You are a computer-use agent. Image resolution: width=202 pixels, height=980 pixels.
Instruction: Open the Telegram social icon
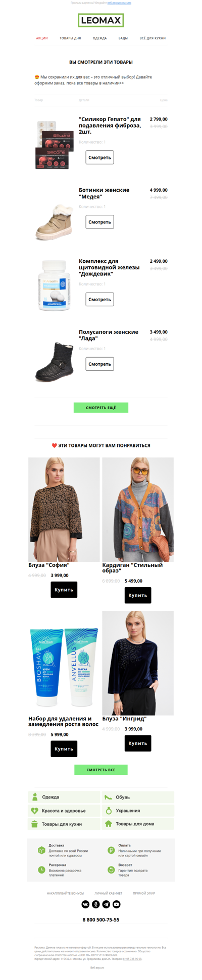[106, 904]
